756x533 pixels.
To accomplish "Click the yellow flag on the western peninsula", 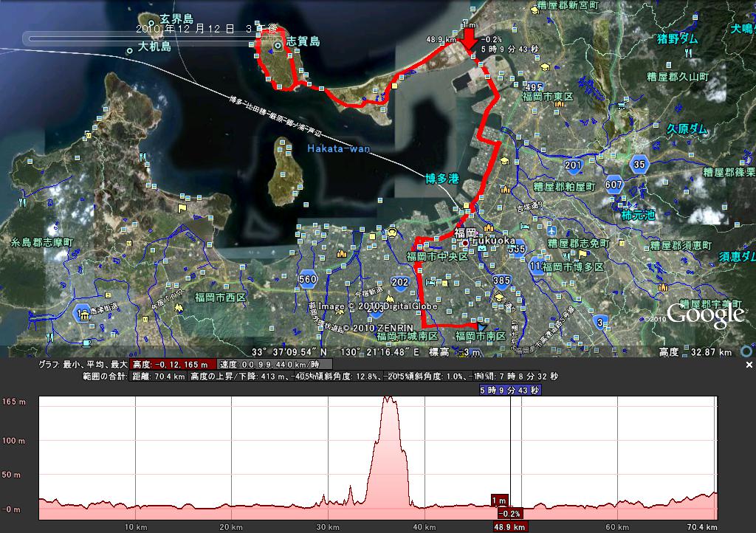I will 182,208.
